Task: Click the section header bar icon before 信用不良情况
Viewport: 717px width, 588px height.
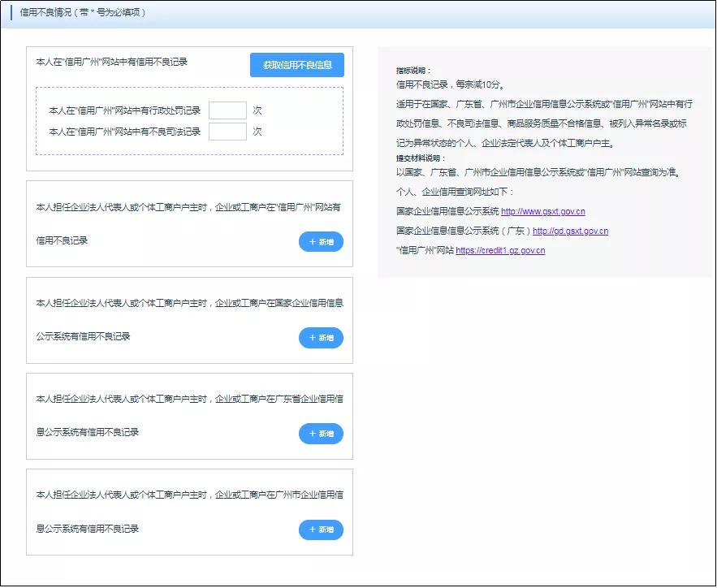Action: click(x=12, y=14)
